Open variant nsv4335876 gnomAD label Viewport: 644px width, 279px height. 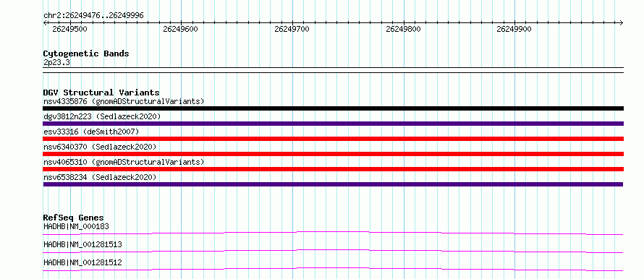(124, 101)
